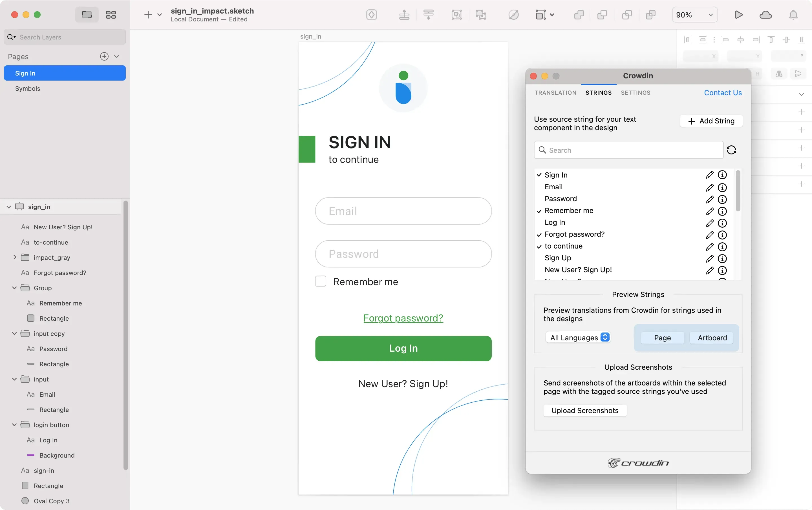This screenshot has height=510, width=812.
Task: Click the Add String button
Action: click(711, 121)
